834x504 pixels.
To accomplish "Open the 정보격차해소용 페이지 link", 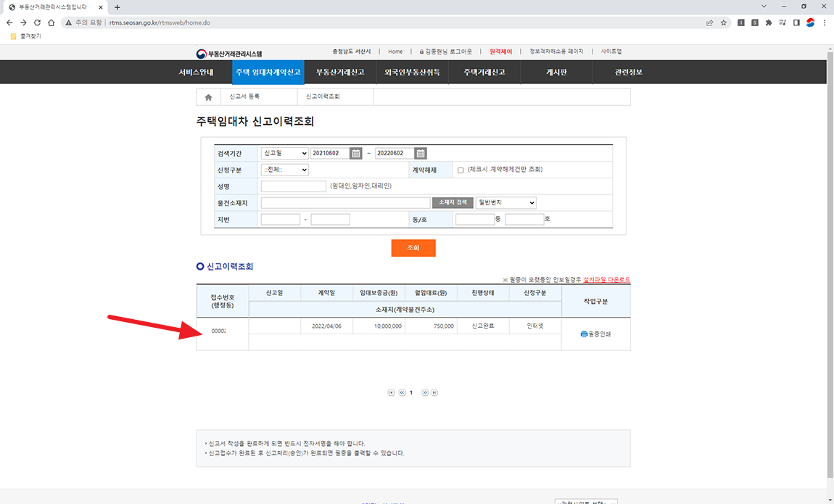I will tap(556, 51).
